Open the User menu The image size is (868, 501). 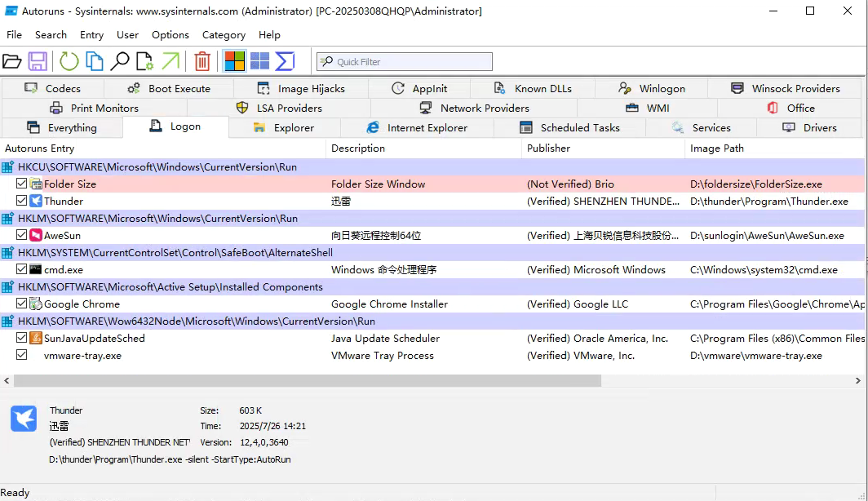point(128,35)
